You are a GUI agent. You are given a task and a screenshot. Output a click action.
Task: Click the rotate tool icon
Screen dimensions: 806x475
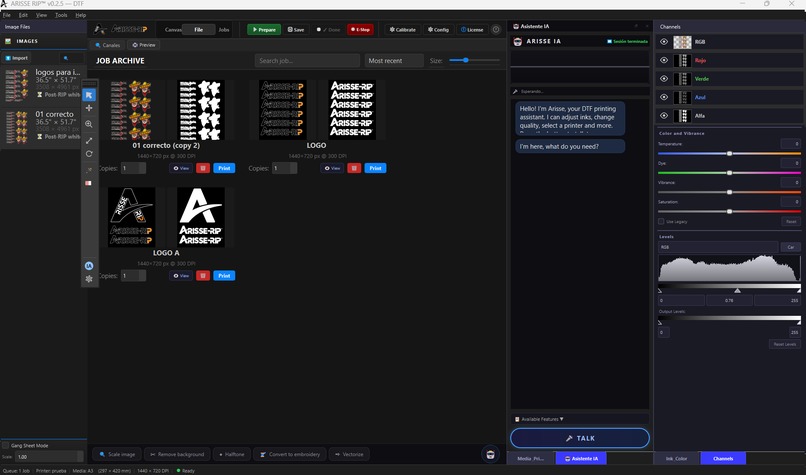(89, 154)
